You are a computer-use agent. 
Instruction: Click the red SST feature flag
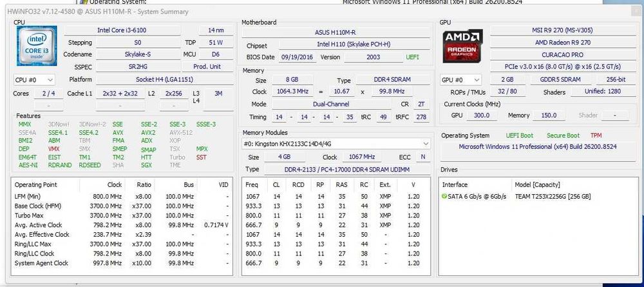[x=202, y=157]
